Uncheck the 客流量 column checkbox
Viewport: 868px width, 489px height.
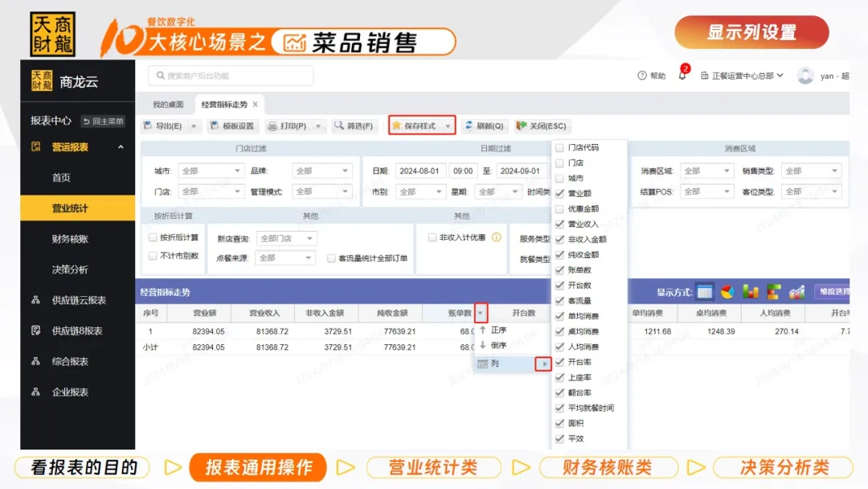[x=559, y=301]
